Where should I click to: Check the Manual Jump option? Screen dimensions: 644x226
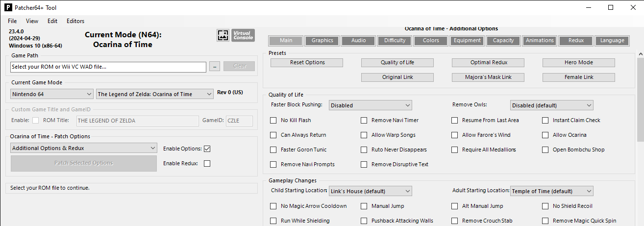click(x=364, y=206)
